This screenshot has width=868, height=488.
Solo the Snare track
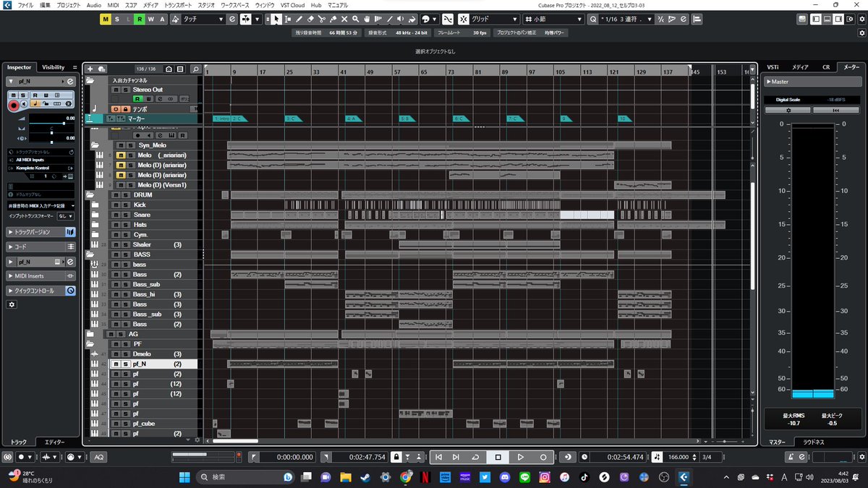tap(126, 215)
